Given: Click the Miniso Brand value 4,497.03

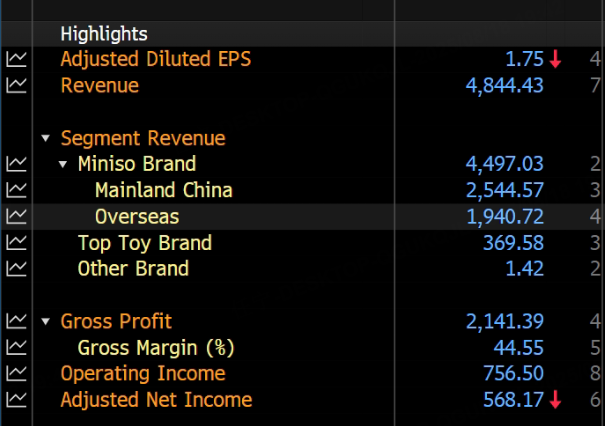Looking at the screenshot, I should [x=505, y=164].
